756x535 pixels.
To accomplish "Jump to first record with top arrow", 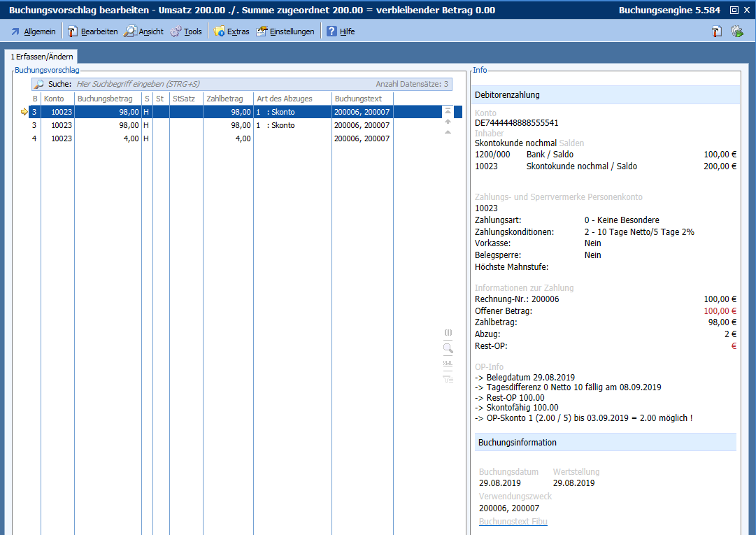I will tap(448, 111).
